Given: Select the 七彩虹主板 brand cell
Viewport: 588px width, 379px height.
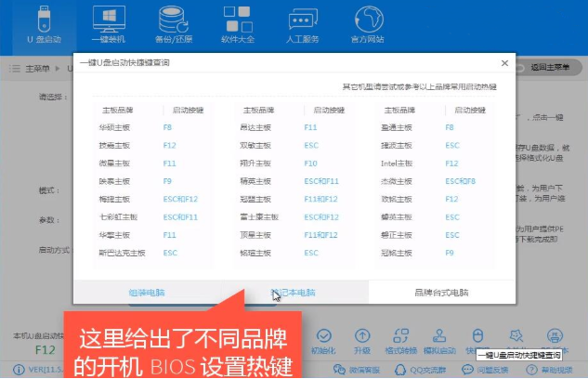Looking at the screenshot, I should 118,217.
